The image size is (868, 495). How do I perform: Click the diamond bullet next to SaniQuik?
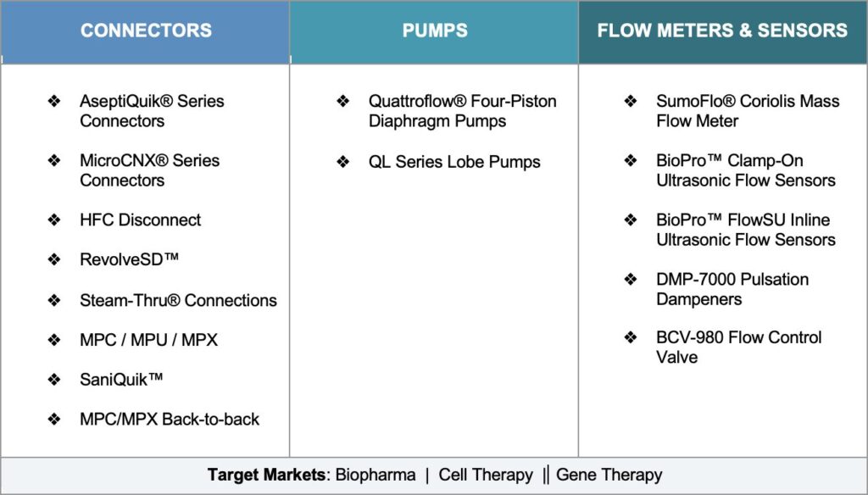coord(54,380)
